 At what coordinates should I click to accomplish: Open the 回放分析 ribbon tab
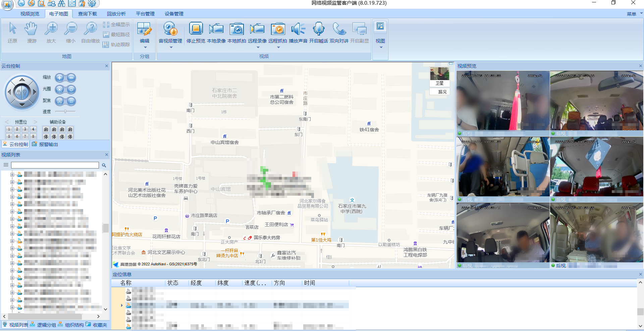point(116,14)
